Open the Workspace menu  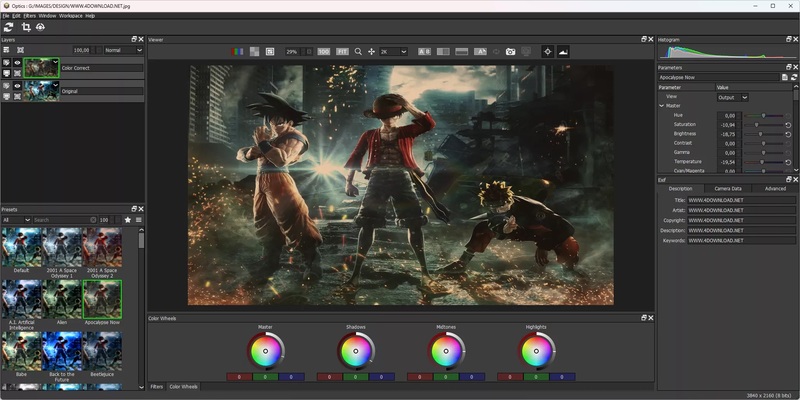pyautogui.click(x=70, y=16)
